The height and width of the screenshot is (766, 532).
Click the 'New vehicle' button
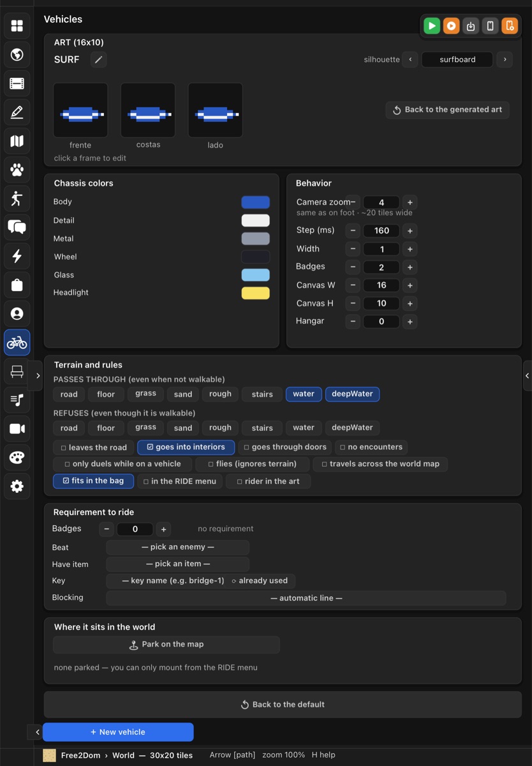(x=118, y=732)
